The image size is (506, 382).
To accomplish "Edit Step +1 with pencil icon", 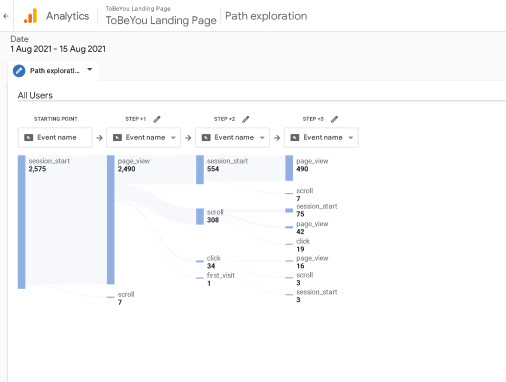I will pos(157,119).
